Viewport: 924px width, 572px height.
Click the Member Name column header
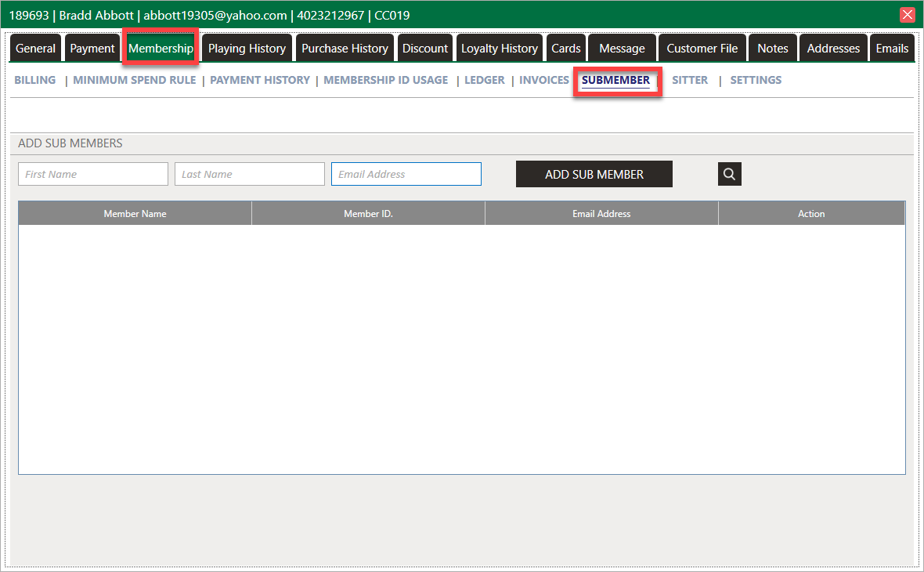click(135, 214)
